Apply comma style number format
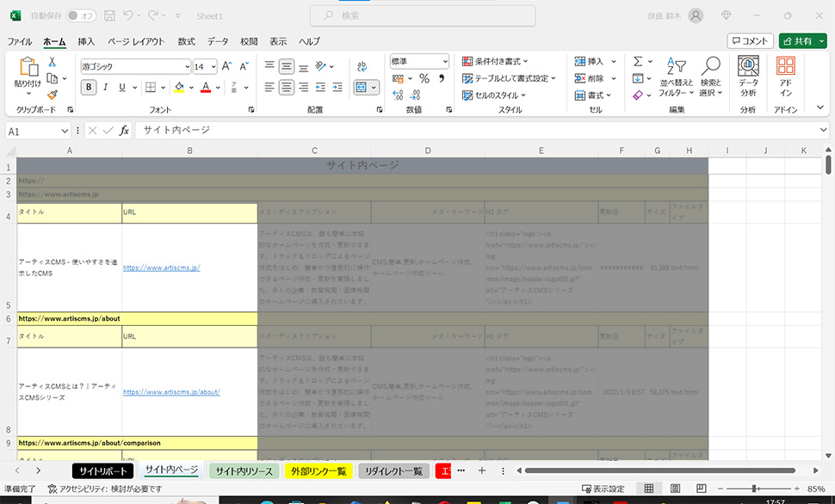 click(x=442, y=79)
